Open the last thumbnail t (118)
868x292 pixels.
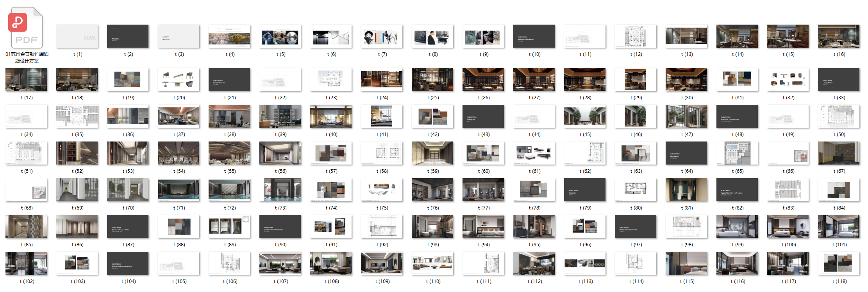(839, 263)
